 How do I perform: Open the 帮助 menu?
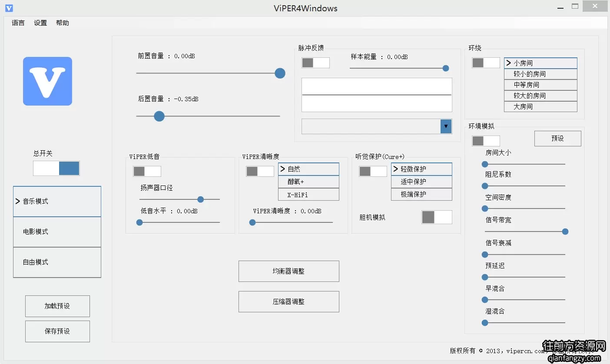click(x=63, y=23)
